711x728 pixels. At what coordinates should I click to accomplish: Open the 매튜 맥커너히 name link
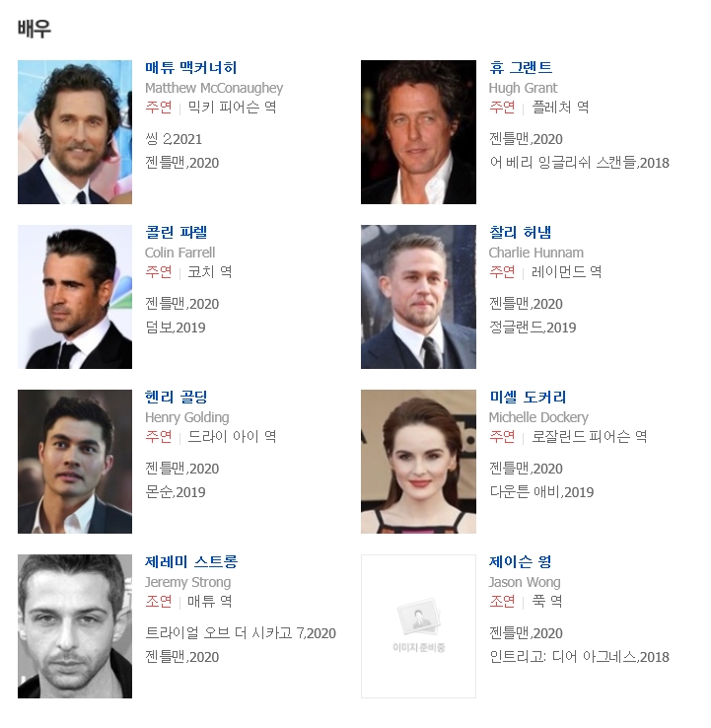click(191, 68)
